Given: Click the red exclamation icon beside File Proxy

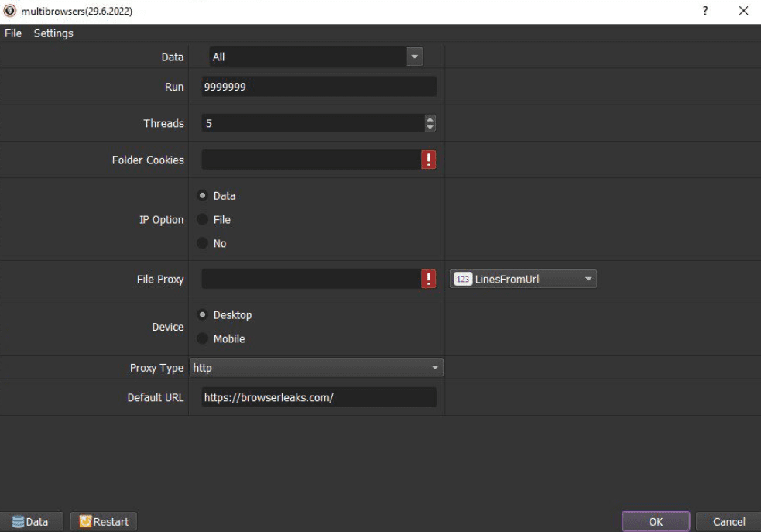Looking at the screenshot, I should (x=428, y=279).
